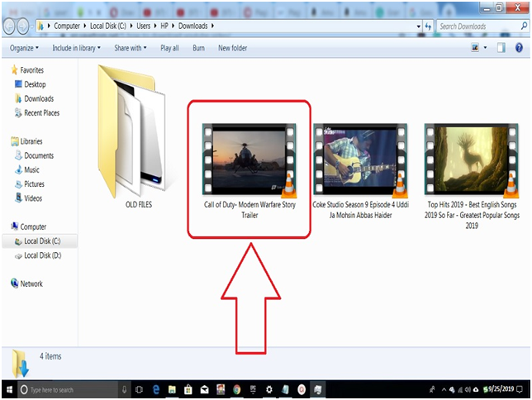This screenshot has width=532, height=400.
Task: Select the Windows Start button
Action: [x=9, y=389]
